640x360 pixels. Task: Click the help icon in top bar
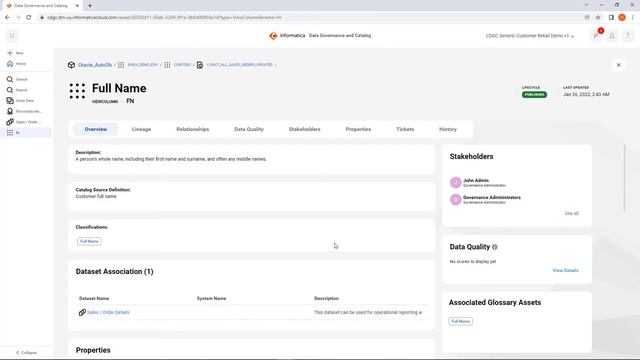(x=628, y=36)
